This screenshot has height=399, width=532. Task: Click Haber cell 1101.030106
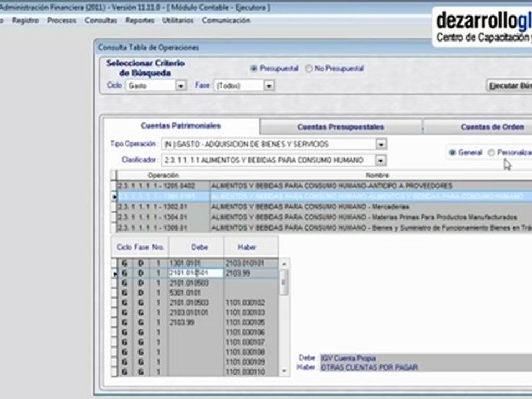251,332
